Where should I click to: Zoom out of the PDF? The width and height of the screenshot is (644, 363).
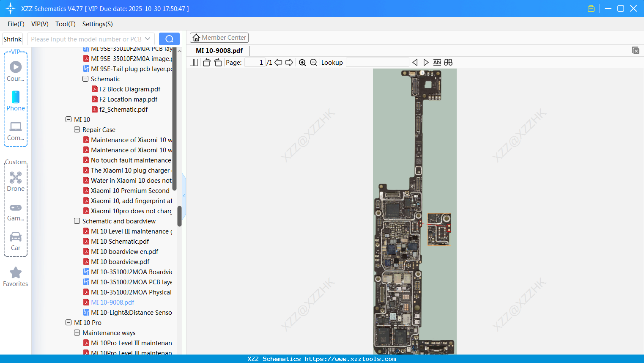click(313, 63)
